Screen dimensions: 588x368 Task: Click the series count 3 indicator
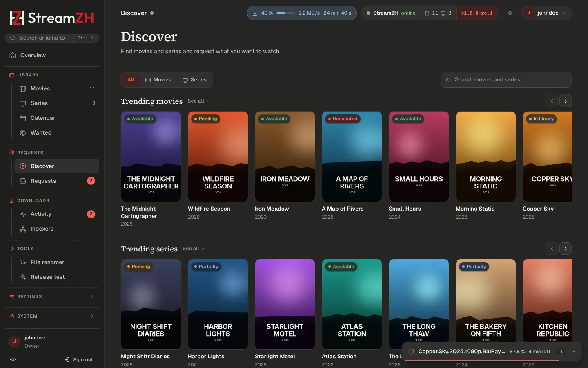coord(446,13)
